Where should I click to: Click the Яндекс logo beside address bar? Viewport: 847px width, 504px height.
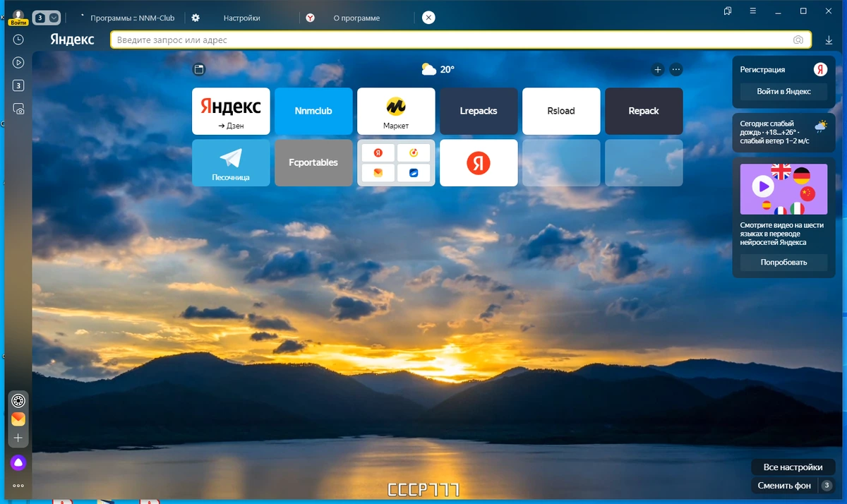coord(72,40)
